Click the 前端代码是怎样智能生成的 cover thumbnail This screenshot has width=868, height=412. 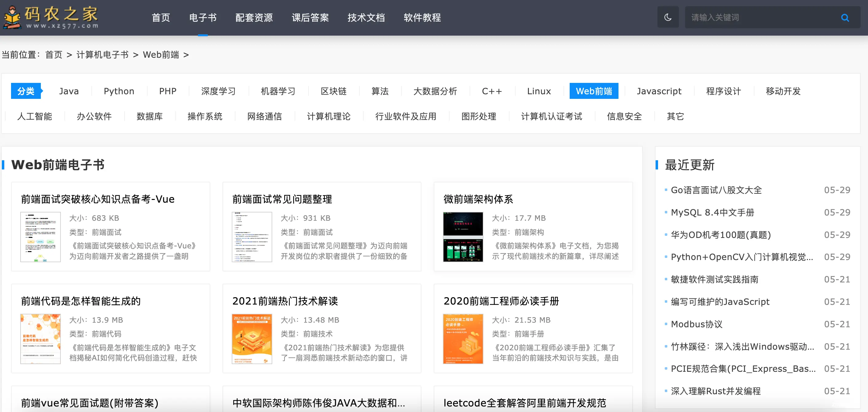point(41,339)
